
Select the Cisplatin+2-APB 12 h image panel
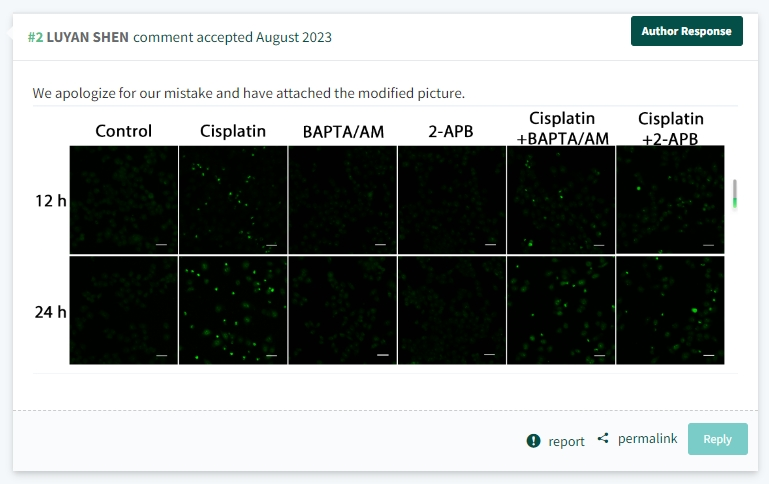pyautogui.click(x=670, y=200)
